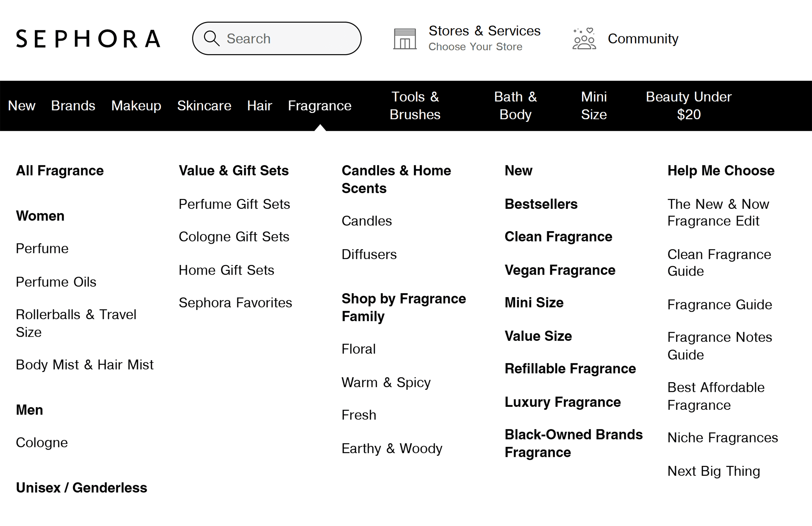Select Choose Your Store text
This screenshot has width=812, height=526.
click(x=475, y=47)
